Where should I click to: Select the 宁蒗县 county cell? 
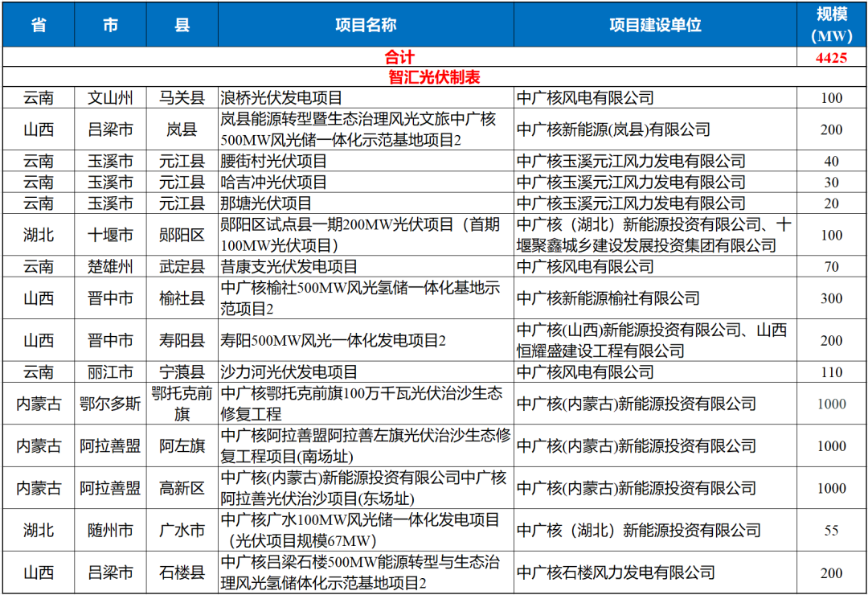(182, 371)
